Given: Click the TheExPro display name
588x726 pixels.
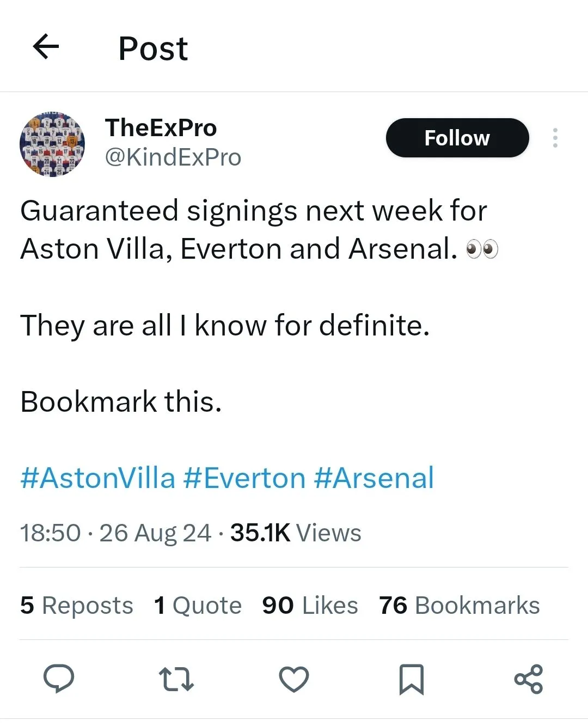Looking at the screenshot, I should [x=161, y=128].
